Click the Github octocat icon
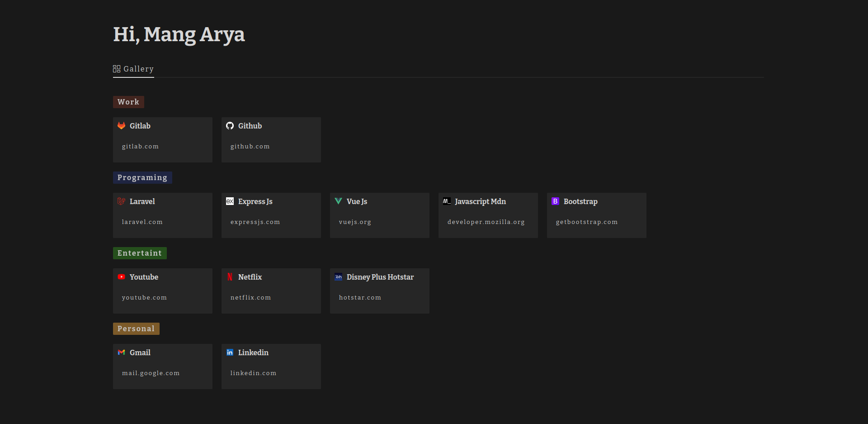The image size is (868, 424). tap(230, 126)
